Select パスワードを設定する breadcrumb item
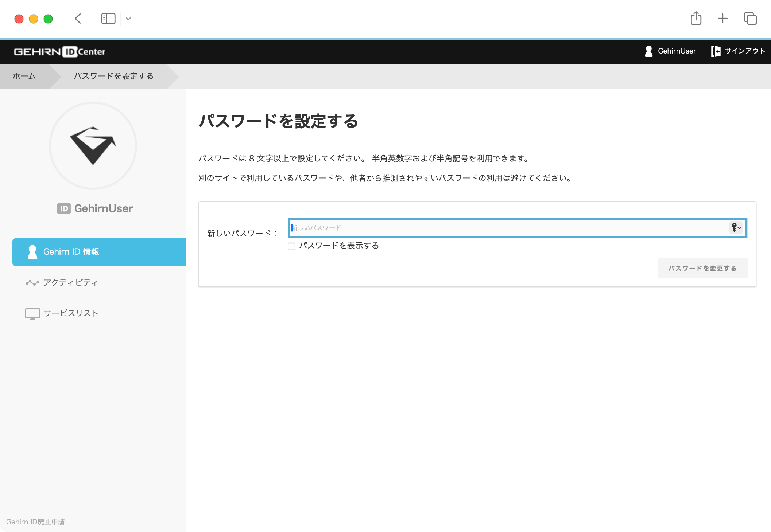The height and width of the screenshot is (532, 771). (113, 76)
